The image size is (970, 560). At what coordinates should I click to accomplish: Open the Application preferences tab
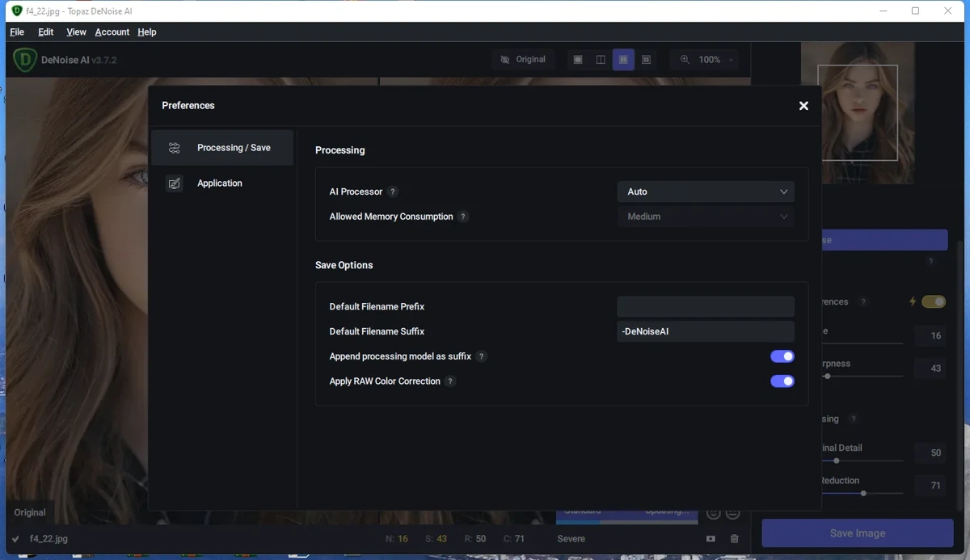pos(222,183)
